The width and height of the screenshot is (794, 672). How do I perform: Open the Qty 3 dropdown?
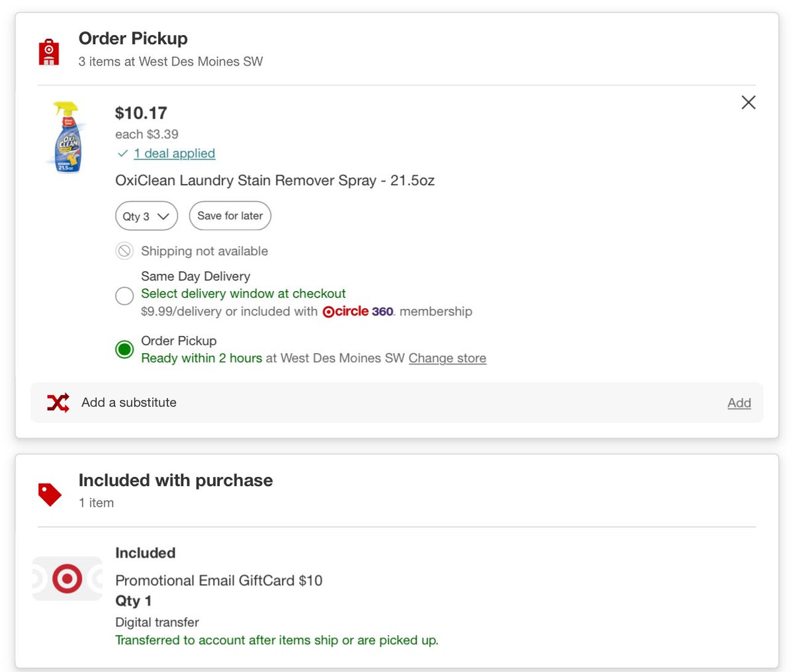[146, 216]
